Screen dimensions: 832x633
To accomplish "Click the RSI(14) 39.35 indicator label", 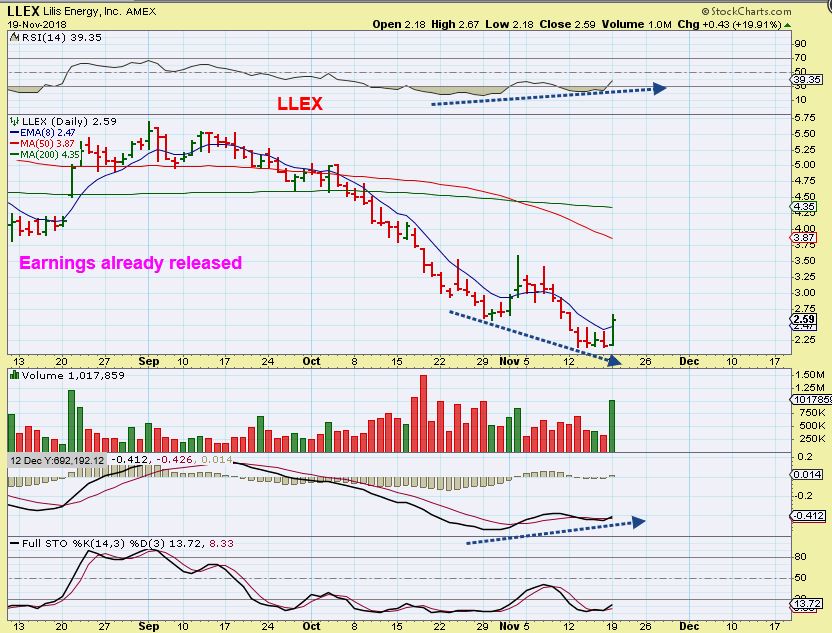I will click(x=61, y=38).
